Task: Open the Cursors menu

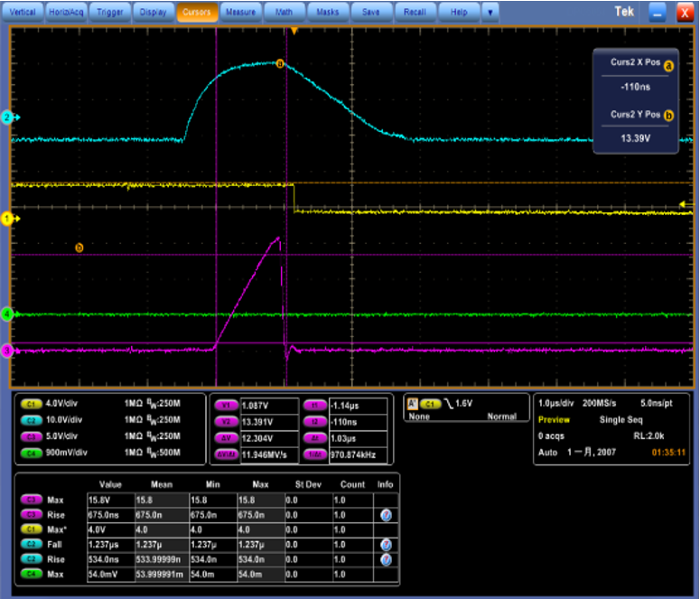Action: click(x=197, y=13)
